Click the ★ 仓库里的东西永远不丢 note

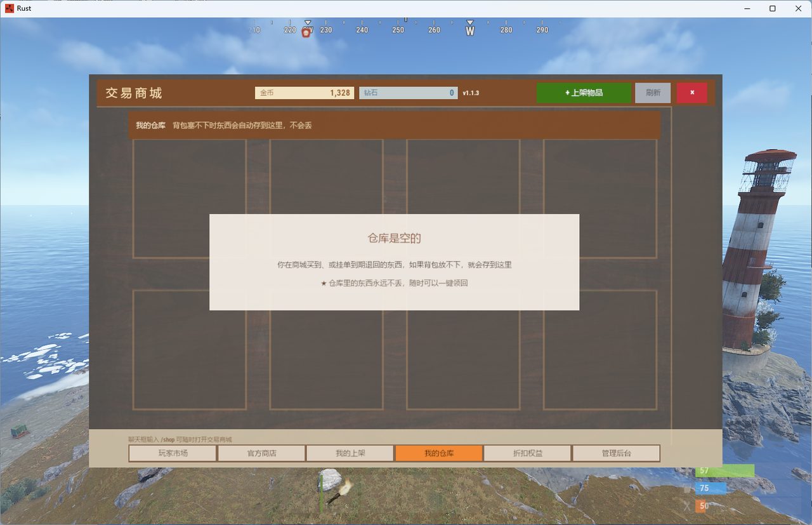[x=394, y=283]
